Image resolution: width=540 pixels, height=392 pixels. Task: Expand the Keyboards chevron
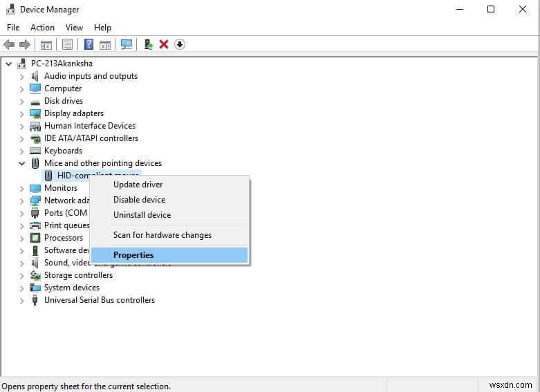(21, 151)
